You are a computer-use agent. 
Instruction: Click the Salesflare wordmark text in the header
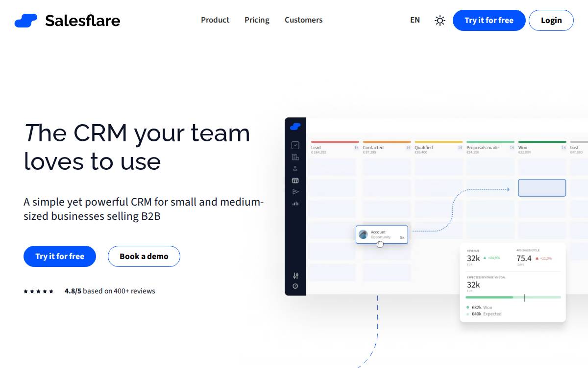point(83,21)
